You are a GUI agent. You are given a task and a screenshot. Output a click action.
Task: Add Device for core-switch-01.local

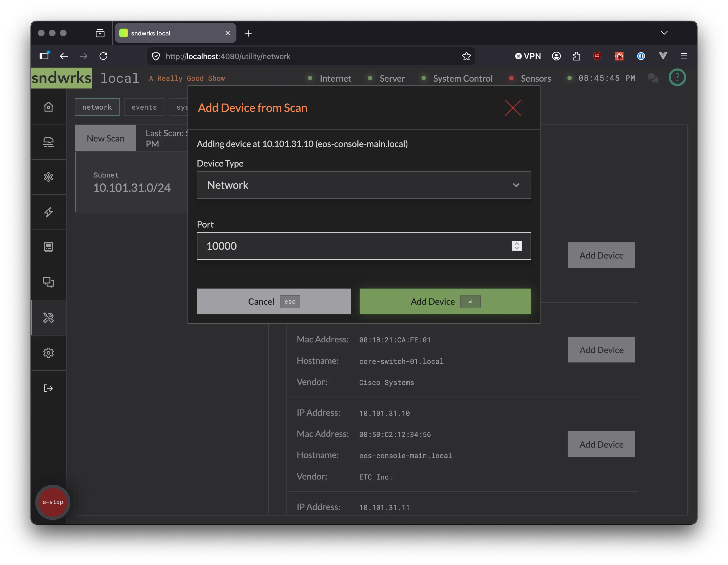tap(601, 350)
